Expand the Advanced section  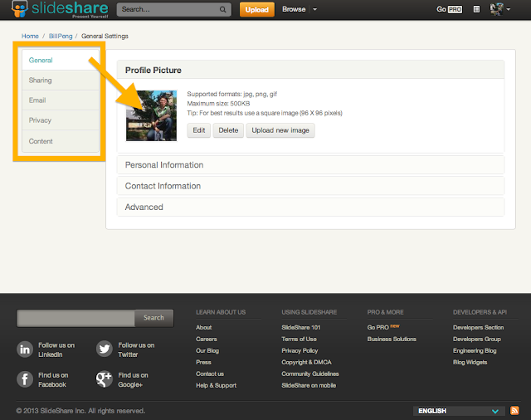tap(310, 207)
